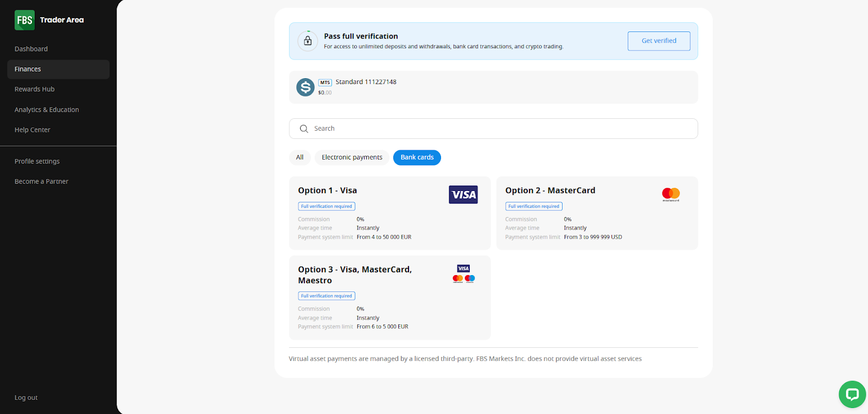Choose Option 2 - MasterCard card

[597, 213]
